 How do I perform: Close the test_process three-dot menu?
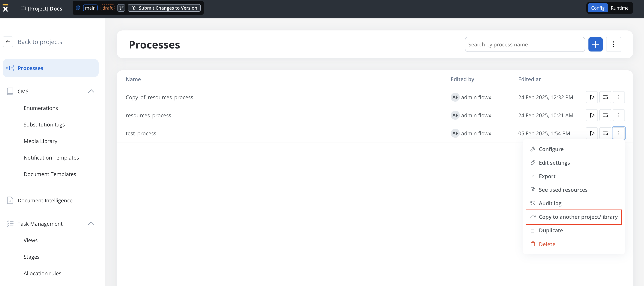coord(619,133)
